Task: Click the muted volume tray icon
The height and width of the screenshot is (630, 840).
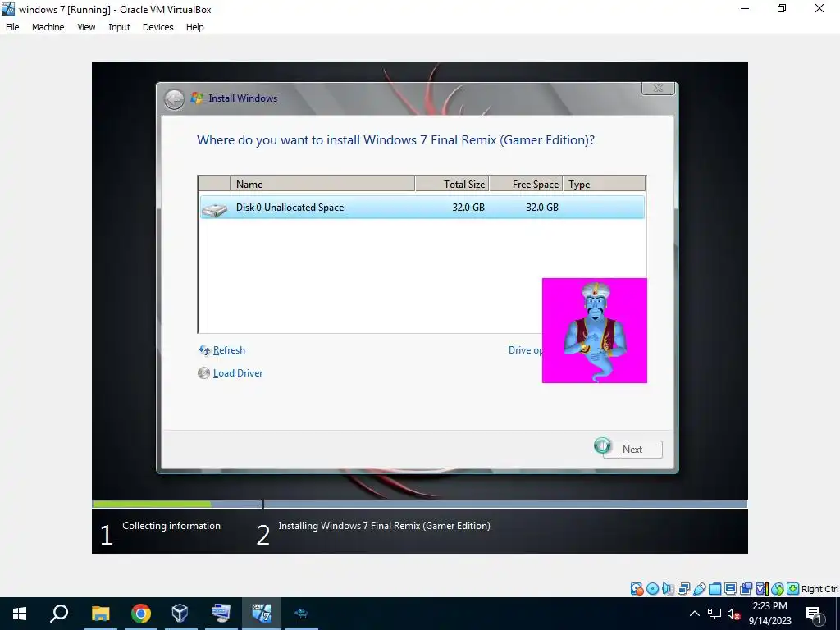Action: click(x=733, y=614)
